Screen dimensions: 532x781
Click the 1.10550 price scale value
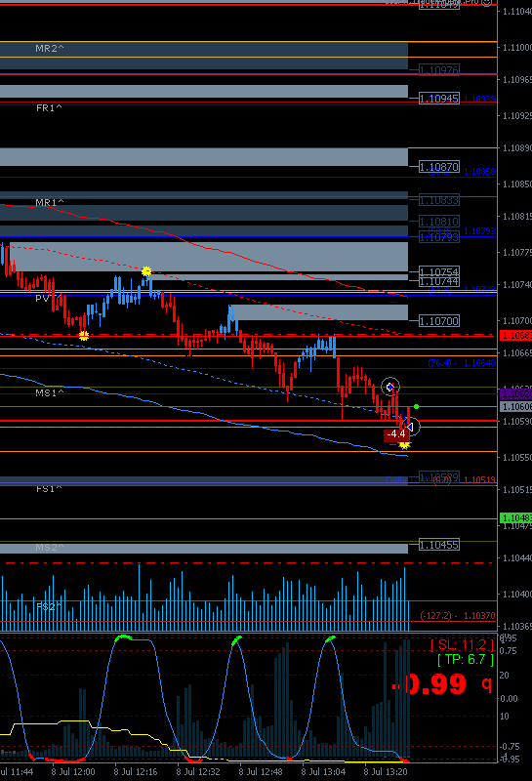coord(517,457)
